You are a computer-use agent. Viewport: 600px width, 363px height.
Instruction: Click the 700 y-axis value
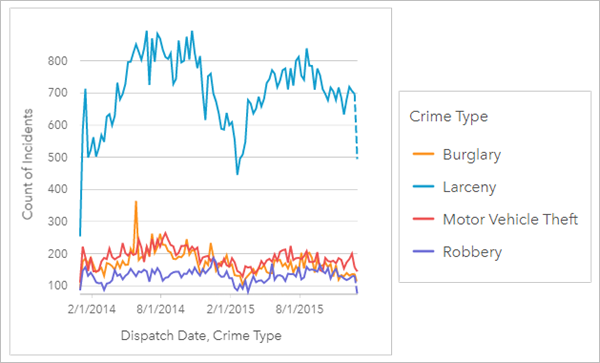[x=57, y=93]
